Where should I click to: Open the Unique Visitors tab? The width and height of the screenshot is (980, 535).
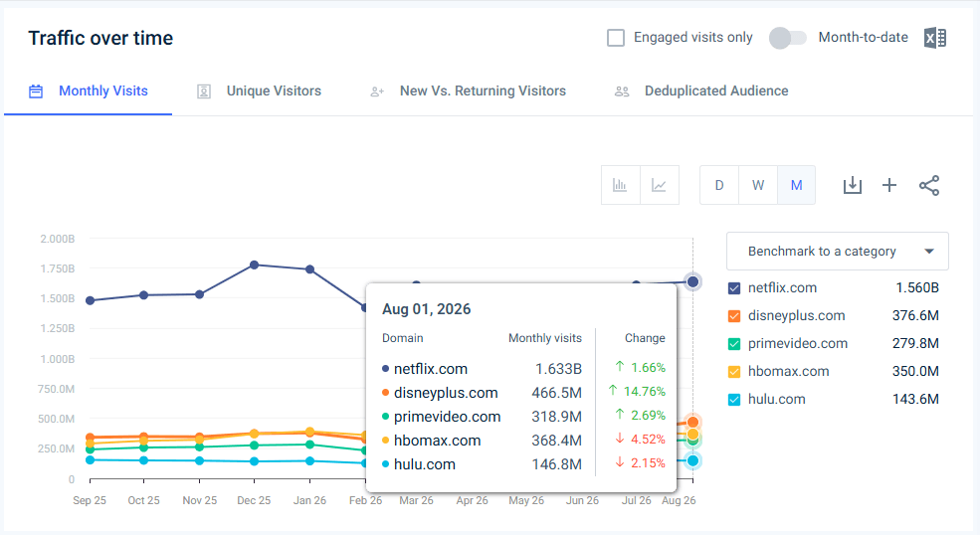pos(259,91)
